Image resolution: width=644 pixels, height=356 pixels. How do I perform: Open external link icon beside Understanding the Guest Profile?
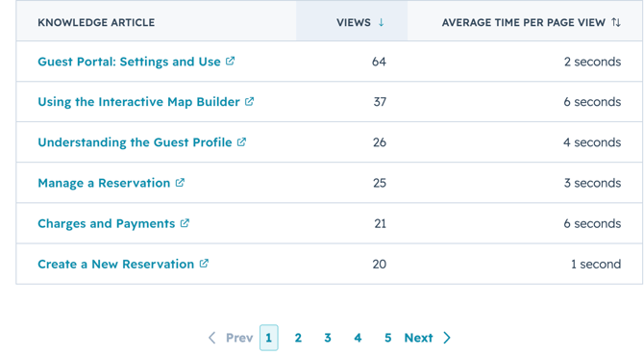coord(241,141)
